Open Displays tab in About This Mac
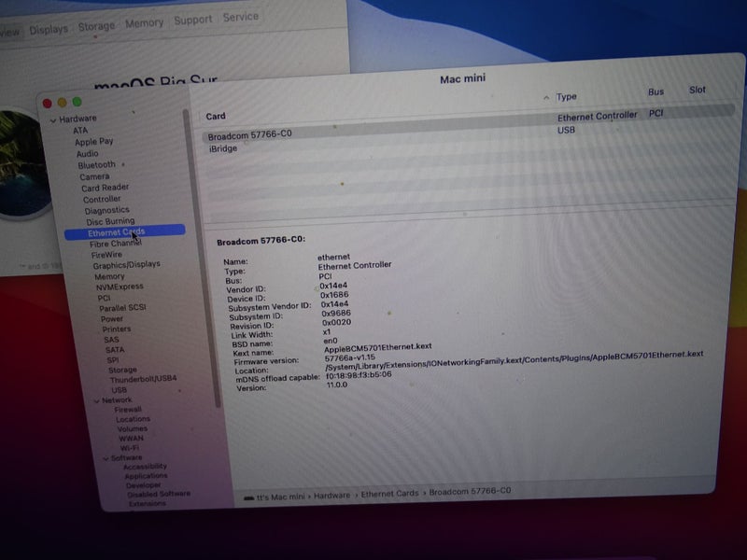 coord(49,30)
